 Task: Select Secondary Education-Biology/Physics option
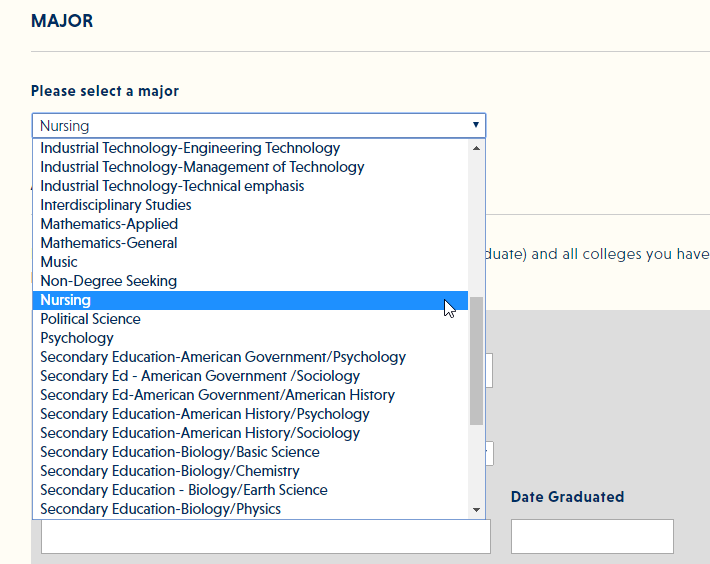(x=161, y=509)
